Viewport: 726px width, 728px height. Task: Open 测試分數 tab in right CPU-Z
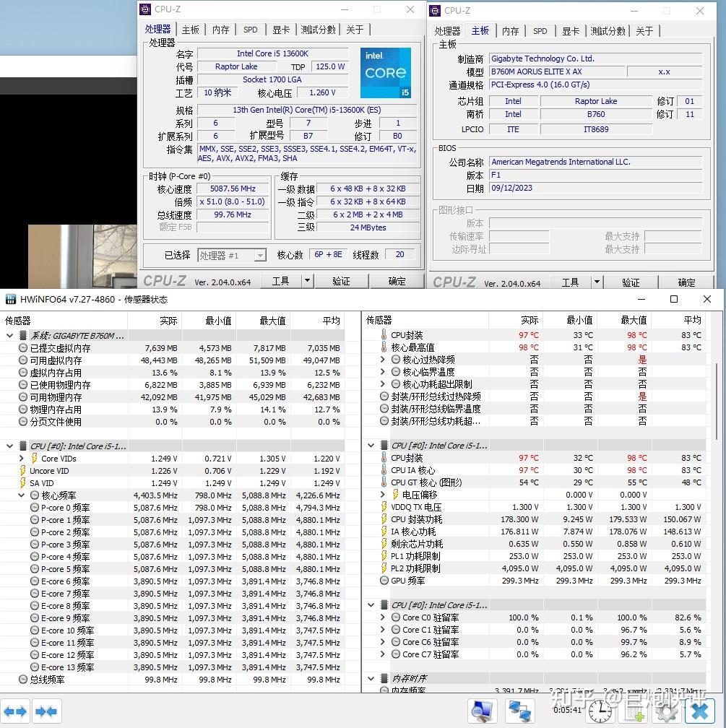click(608, 31)
